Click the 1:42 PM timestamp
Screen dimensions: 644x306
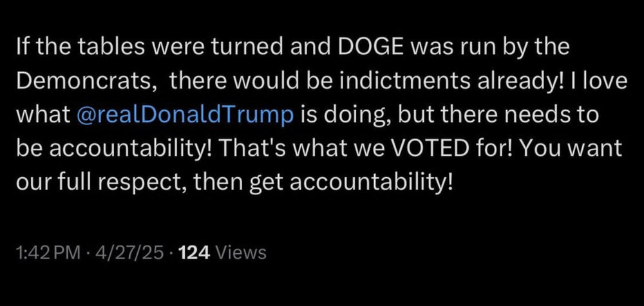coord(44,253)
